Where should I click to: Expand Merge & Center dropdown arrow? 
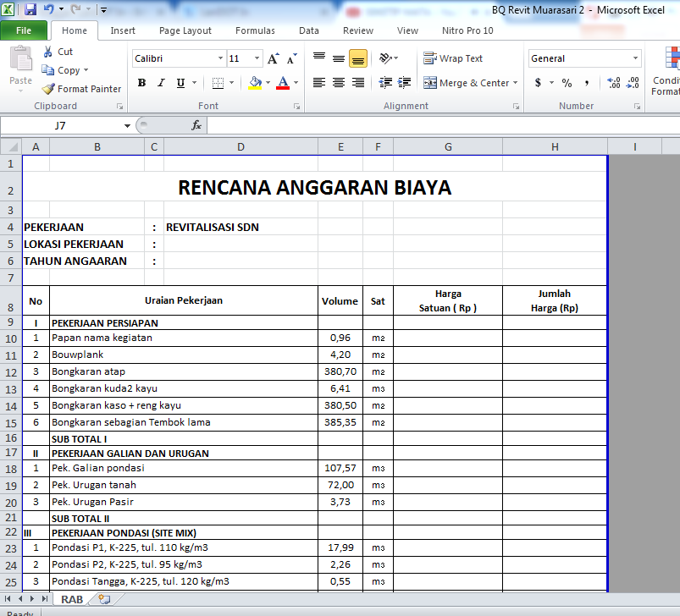click(515, 83)
